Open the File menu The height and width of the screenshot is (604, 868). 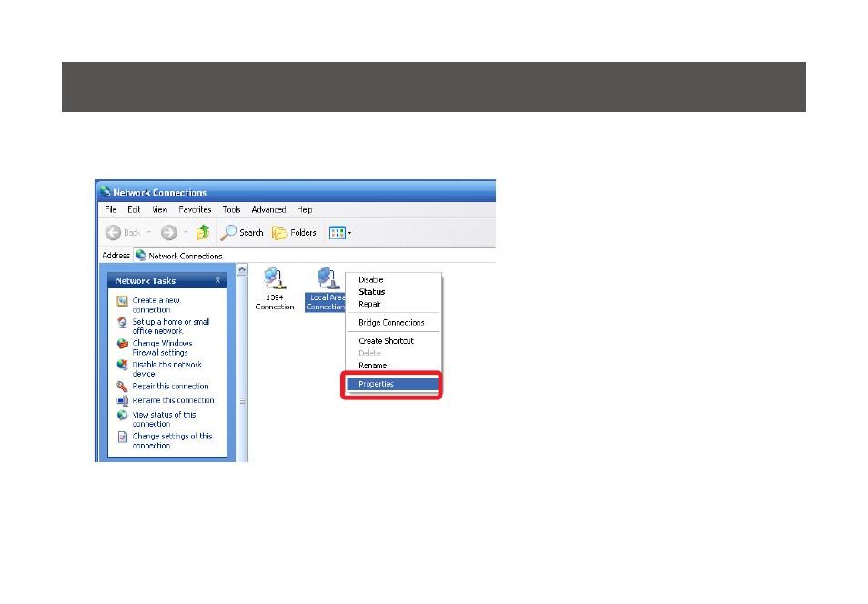click(111, 210)
